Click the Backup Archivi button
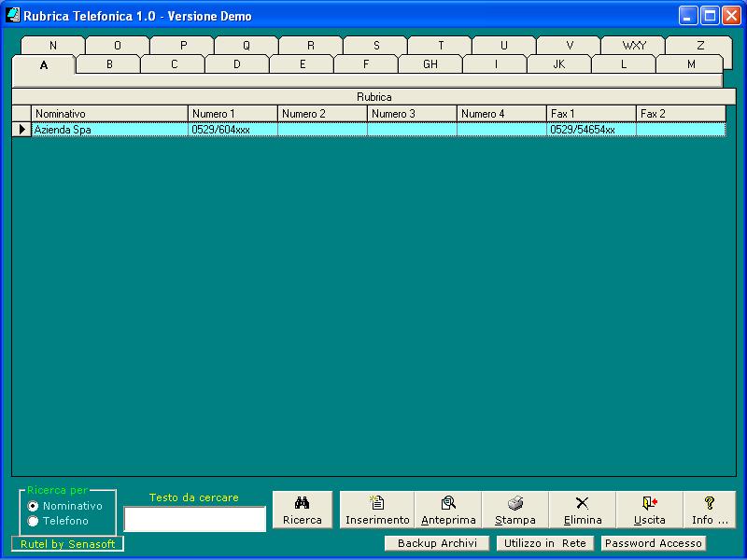 pyautogui.click(x=437, y=543)
